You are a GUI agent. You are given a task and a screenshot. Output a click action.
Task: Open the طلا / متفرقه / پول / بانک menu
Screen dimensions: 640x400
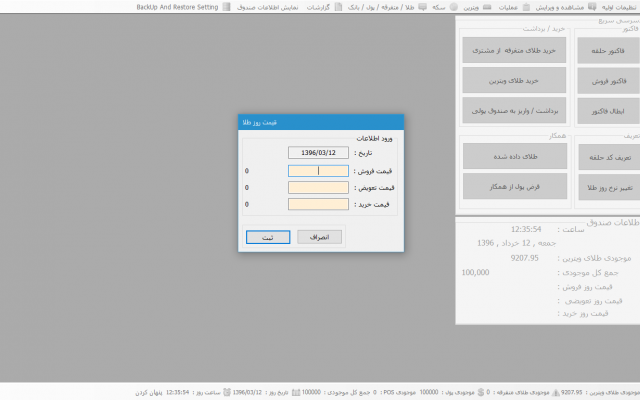click(381, 7)
